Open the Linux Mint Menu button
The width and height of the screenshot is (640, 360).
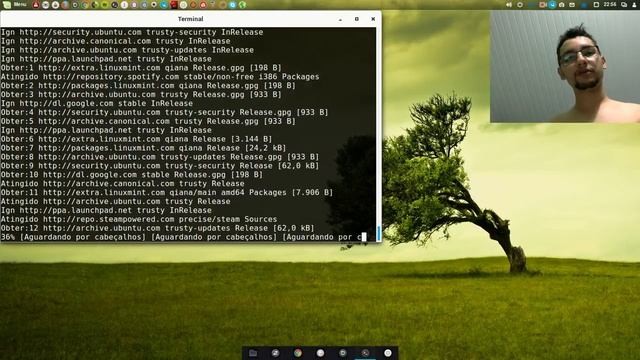15,4
